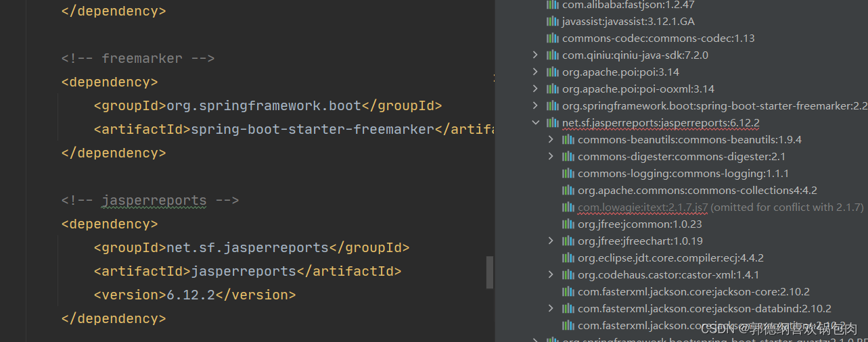Image resolution: width=868 pixels, height=342 pixels.
Task: Click the library icon beside jackson-core:2.10.2
Action: pos(568,291)
